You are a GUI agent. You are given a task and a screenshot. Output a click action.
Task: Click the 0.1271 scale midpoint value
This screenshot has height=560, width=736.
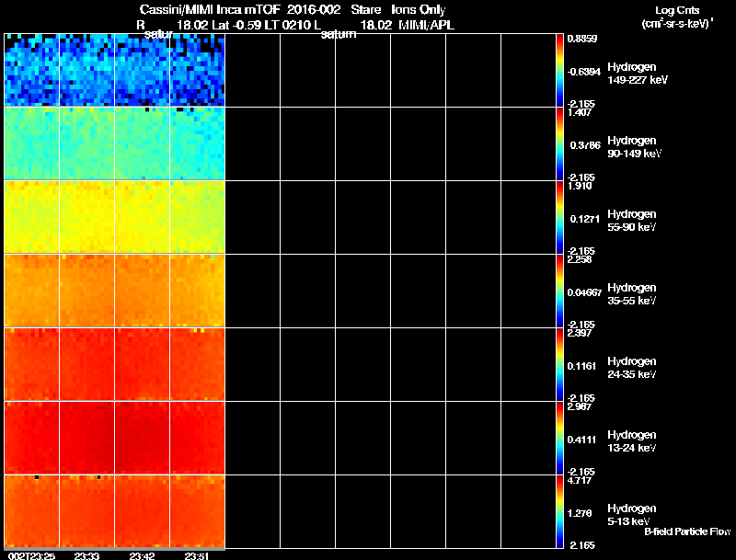(x=585, y=219)
